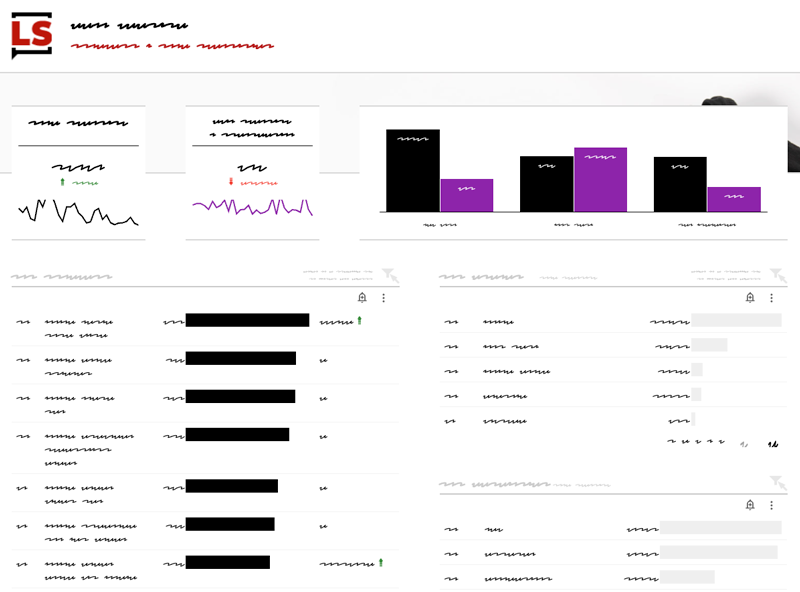Viewport: 800px width, 592px height.
Task: Select the tallest purple bar in the bar chart
Action: click(600, 180)
